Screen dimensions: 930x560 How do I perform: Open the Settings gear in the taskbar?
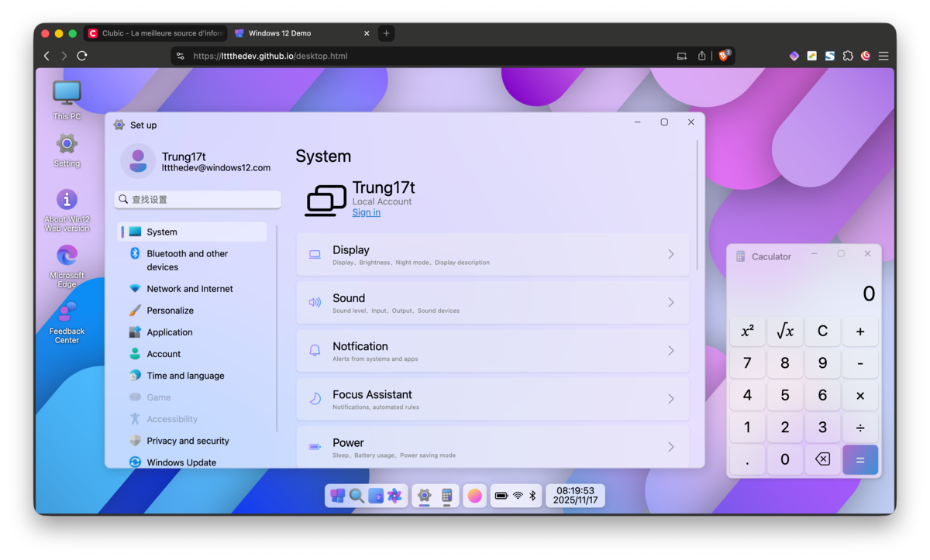click(x=424, y=496)
